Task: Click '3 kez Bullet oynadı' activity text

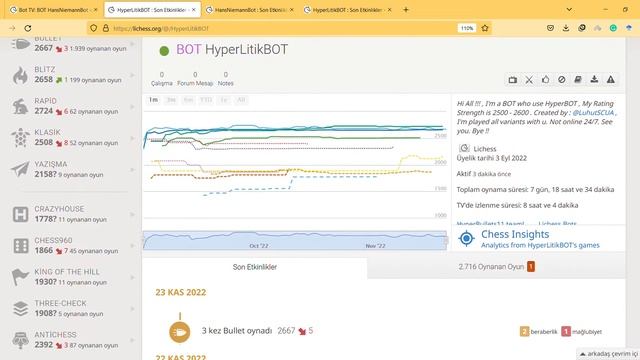Action: tap(237, 331)
